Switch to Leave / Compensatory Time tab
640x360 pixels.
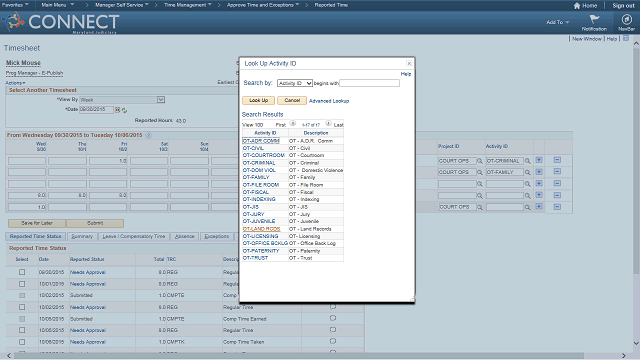133,236
